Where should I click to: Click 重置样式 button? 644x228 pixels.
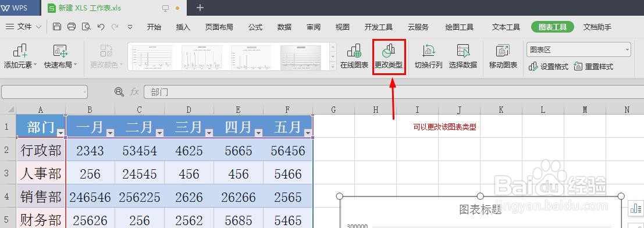[x=593, y=66]
